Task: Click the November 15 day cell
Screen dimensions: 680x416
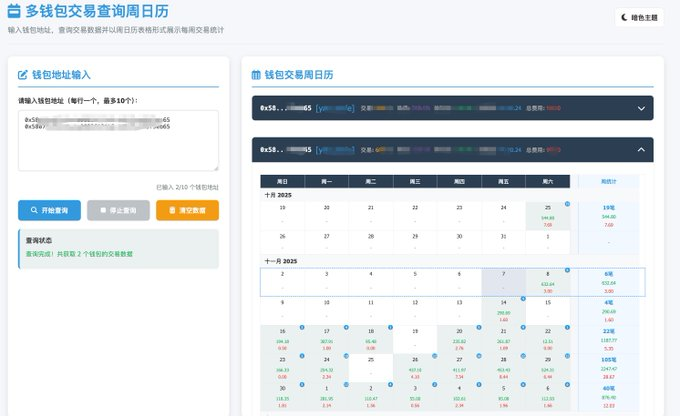Action: point(548,311)
